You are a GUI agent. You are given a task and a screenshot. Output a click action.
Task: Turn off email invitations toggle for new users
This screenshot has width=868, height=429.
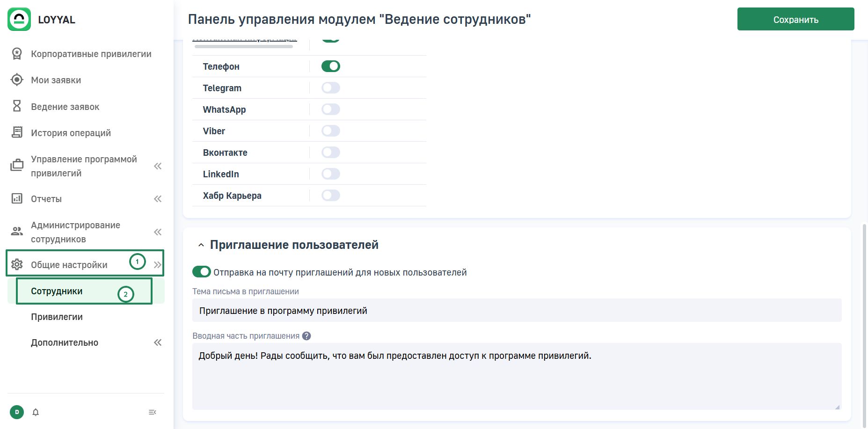pyautogui.click(x=202, y=272)
